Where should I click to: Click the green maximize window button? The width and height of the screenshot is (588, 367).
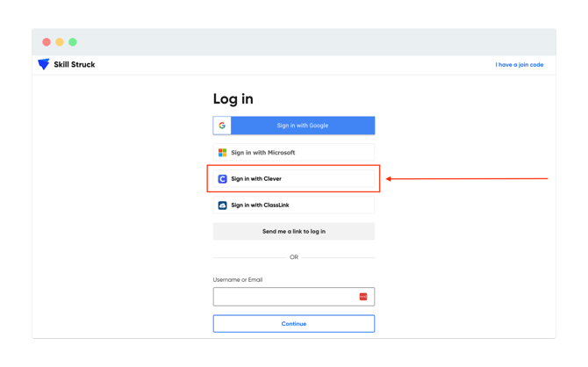73,42
